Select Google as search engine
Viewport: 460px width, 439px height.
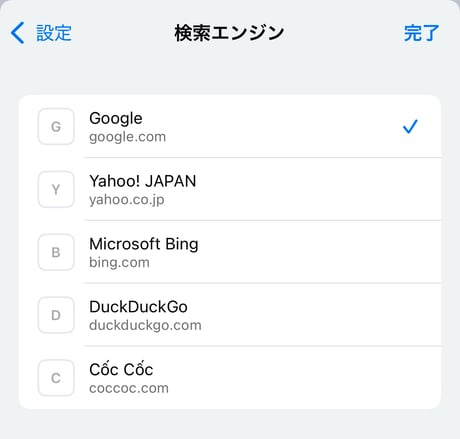(x=230, y=127)
